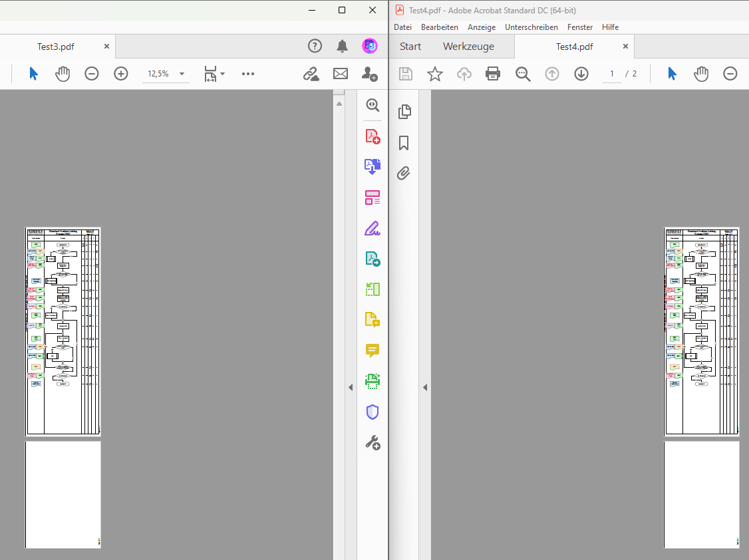Zoom in the Test3 document view
749x560 pixels.
(121, 74)
